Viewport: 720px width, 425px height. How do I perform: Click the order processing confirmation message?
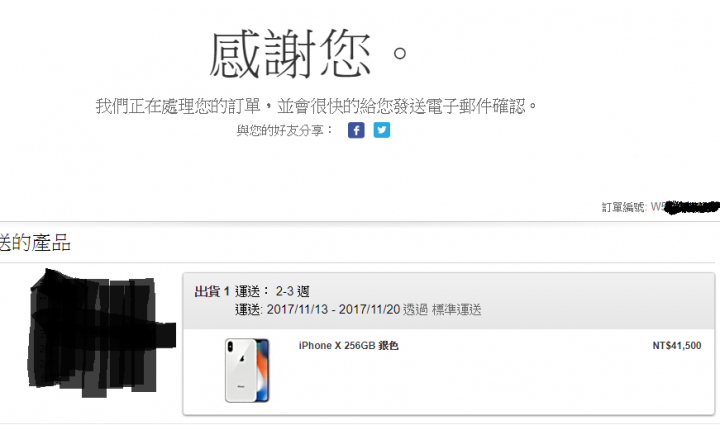pos(316,106)
